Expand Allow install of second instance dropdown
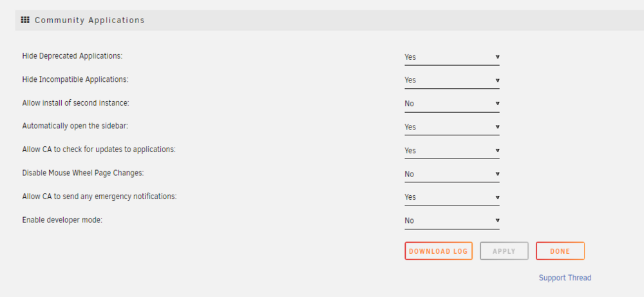This screenshot has width=644, height=297. point(452,104)
